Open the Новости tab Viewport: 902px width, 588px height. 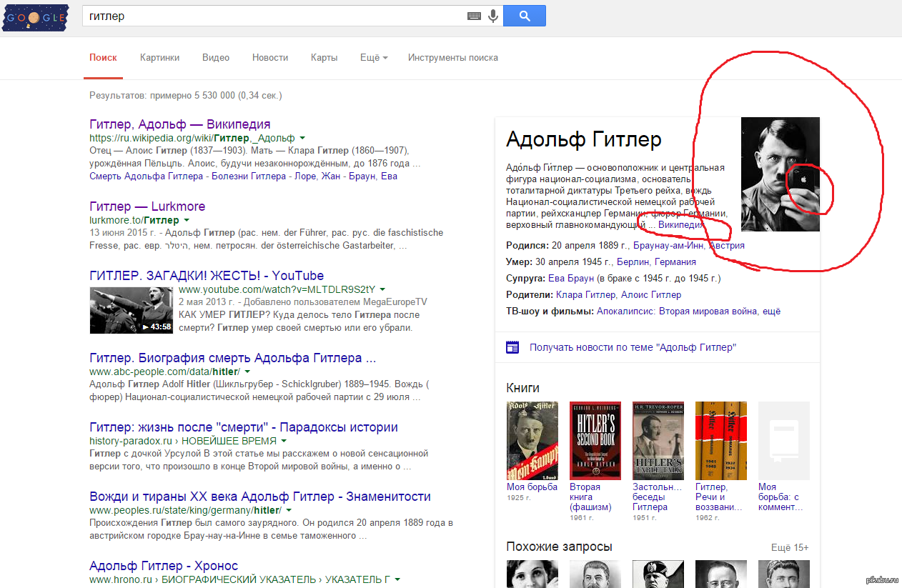(x=270, y=58)
